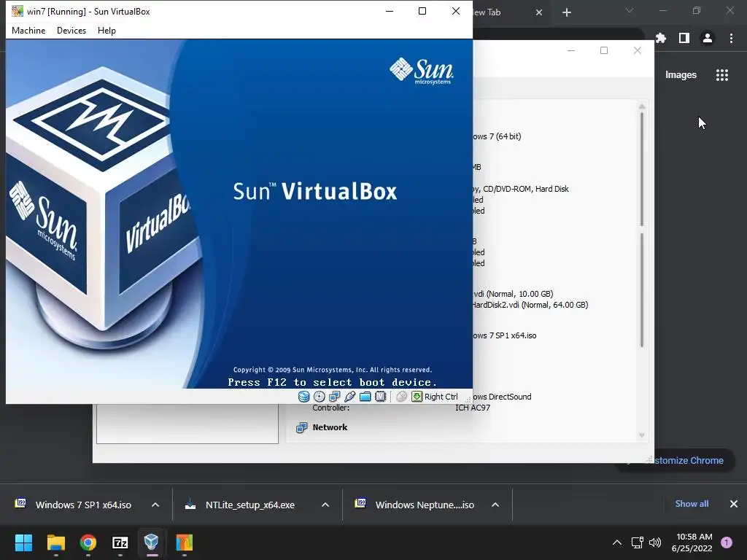Expand options for Windows 7 SP1 x64.iso download
This screenshot has width=747, height=560.
pos(155,505)
